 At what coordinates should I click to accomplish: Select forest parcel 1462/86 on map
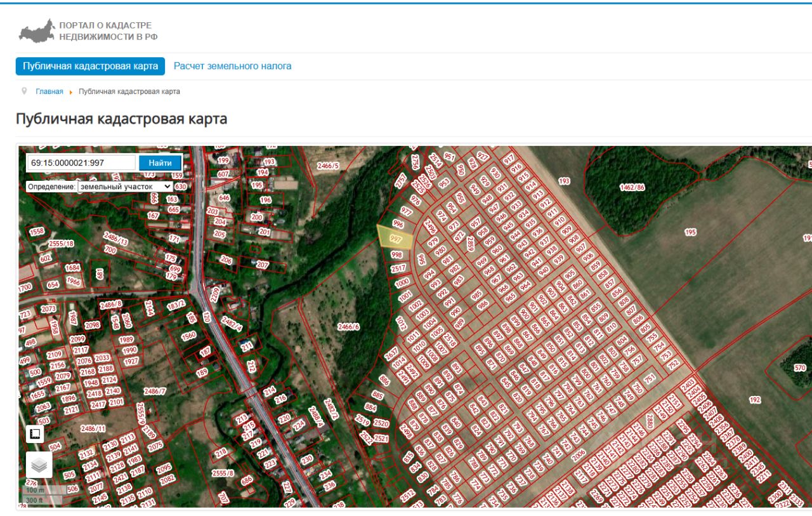pyautogui.click(x=632, y=187)
